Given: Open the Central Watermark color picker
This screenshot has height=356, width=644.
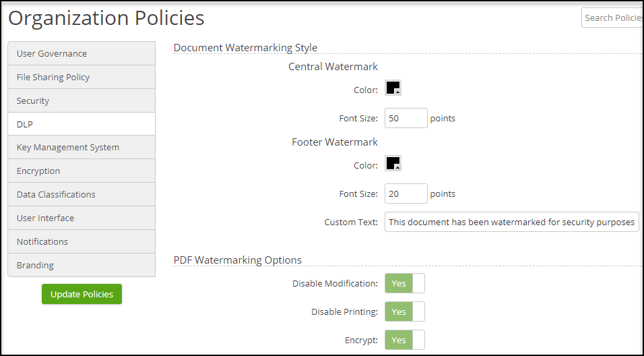Looking at the screenshot, I should [393, 89].
